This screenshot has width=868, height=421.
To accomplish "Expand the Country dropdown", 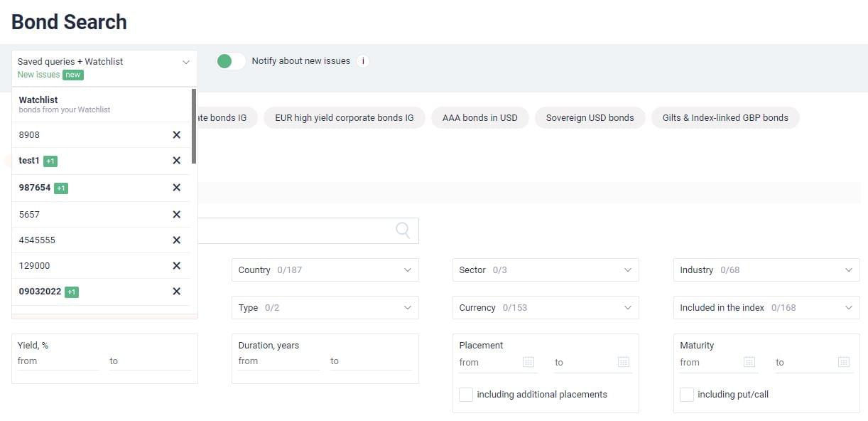I will pos(325,270).
